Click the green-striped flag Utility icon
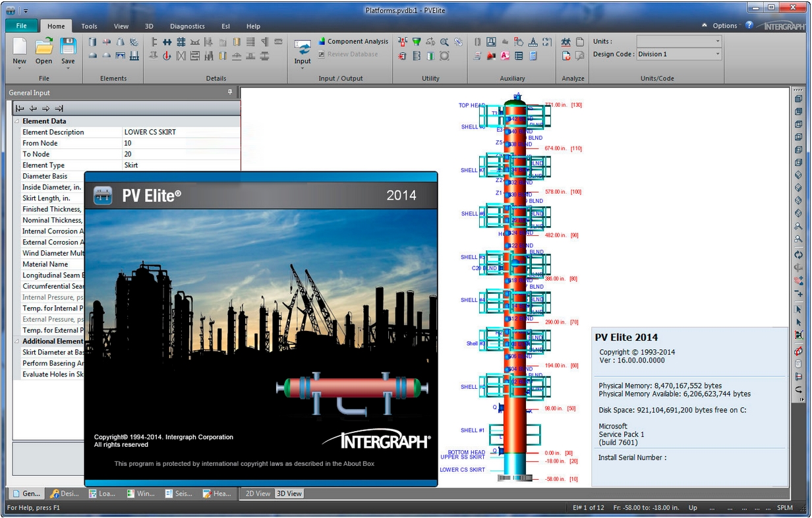This screenshot has width=812, height=518. click(x=430, y=56)
